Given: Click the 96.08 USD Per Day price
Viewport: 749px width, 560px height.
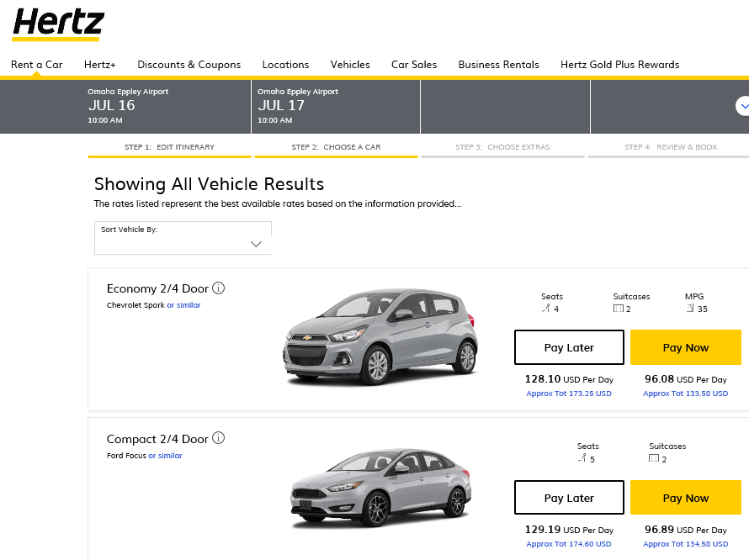Looking at the screenshot, I should 686,379.
